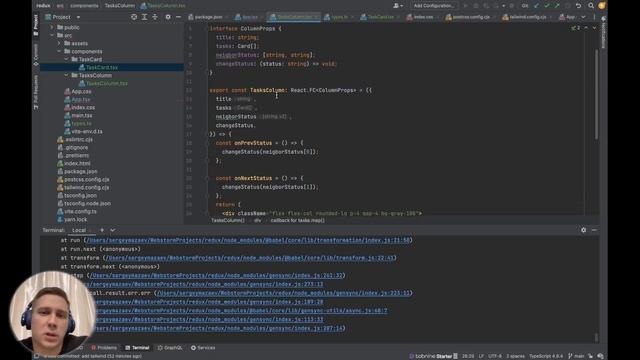Collapse the TasksColumn folder

click(67, 75)
